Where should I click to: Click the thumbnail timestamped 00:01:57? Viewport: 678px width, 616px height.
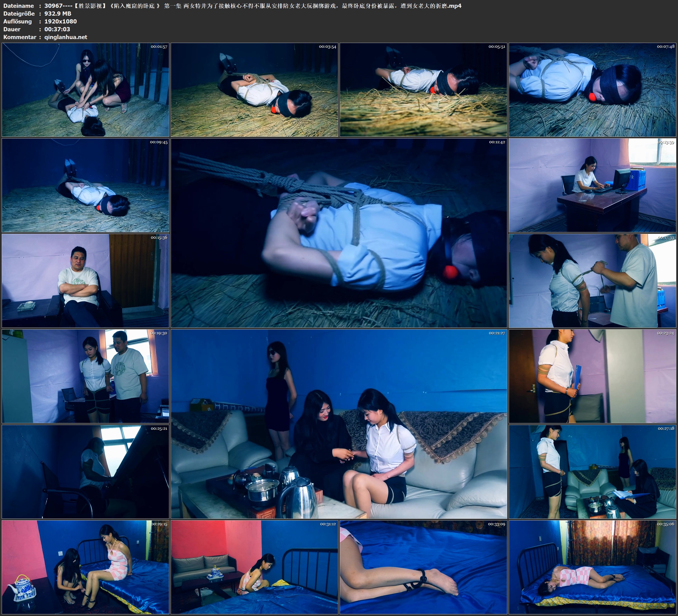tap(85, 90)
